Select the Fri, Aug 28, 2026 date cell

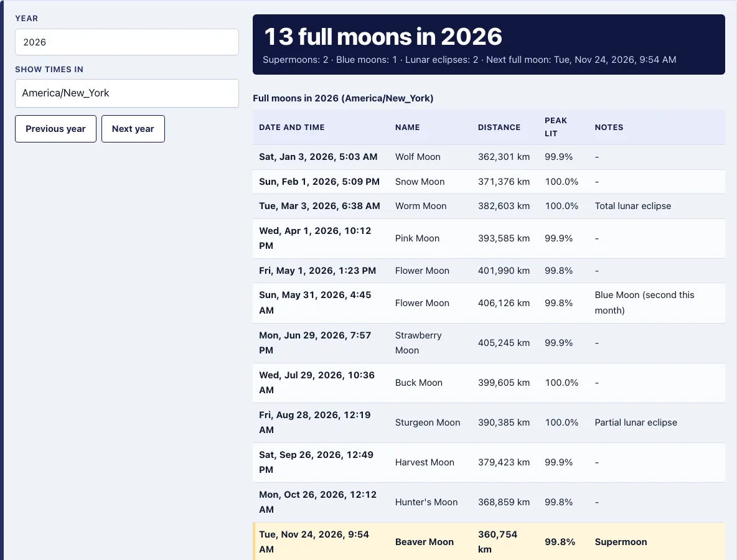pos(315,422)
